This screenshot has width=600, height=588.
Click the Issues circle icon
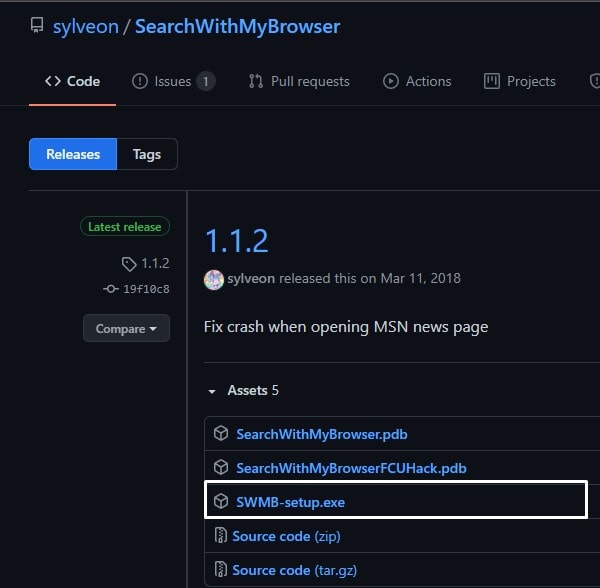[140, 81]
